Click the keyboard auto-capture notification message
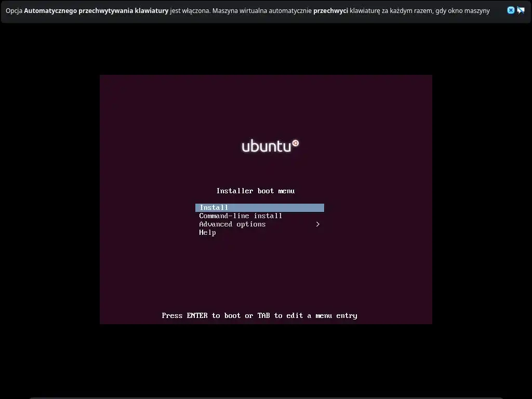Viewport: 532px width, 399px height. [248, 10]
